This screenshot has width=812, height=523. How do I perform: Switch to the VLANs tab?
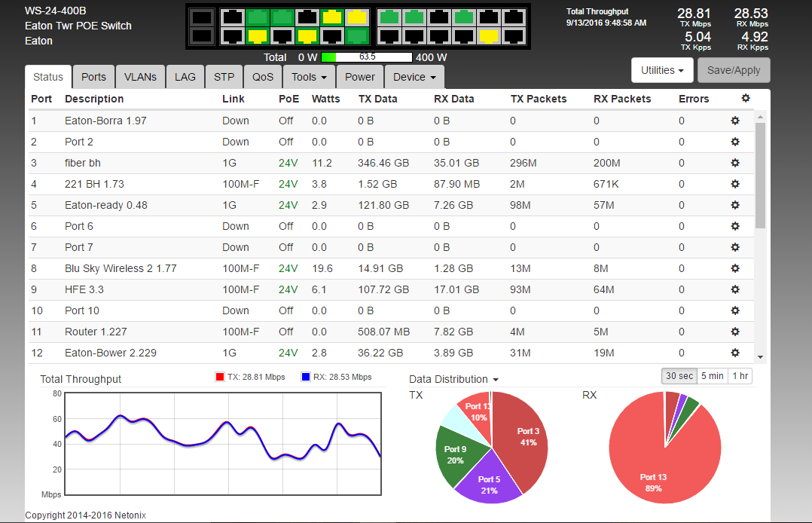tap(140, 77)
